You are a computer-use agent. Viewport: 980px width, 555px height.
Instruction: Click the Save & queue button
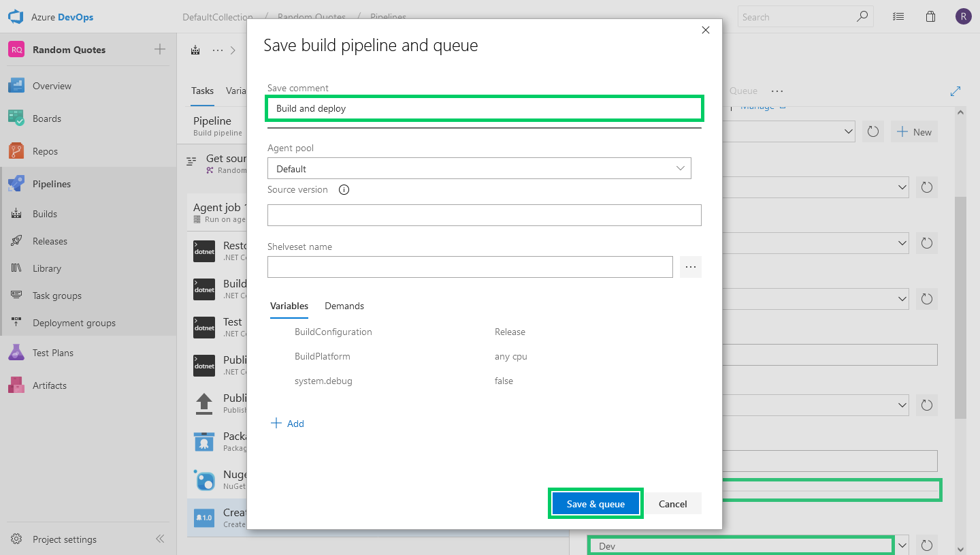595,504
